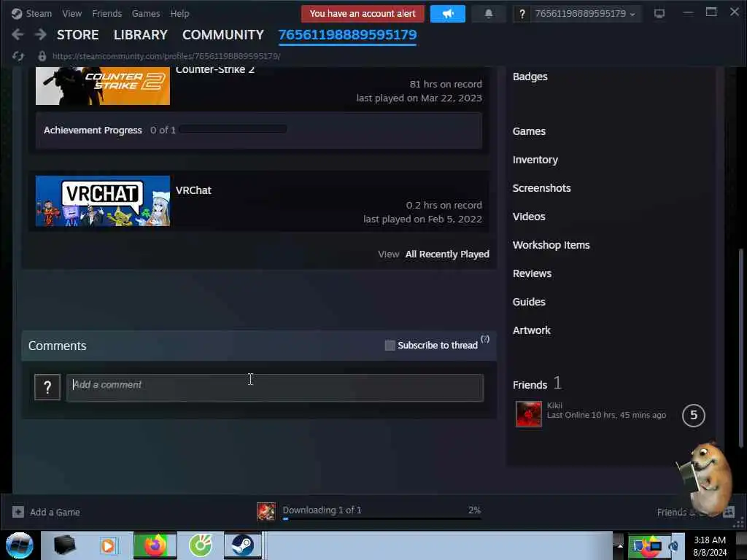Open the Videos link

tap(529, 217)
